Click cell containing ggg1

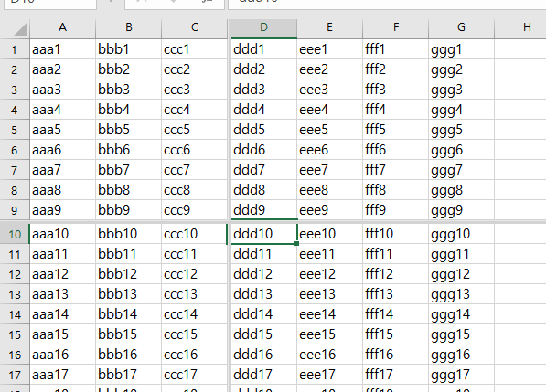(461, 49)
